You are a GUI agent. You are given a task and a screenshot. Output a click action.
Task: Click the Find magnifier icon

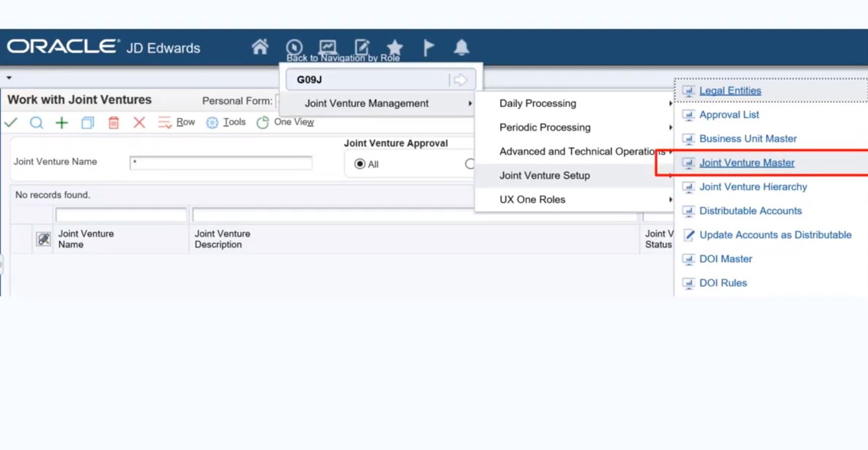pyautogui.click(x=36, y=122)
